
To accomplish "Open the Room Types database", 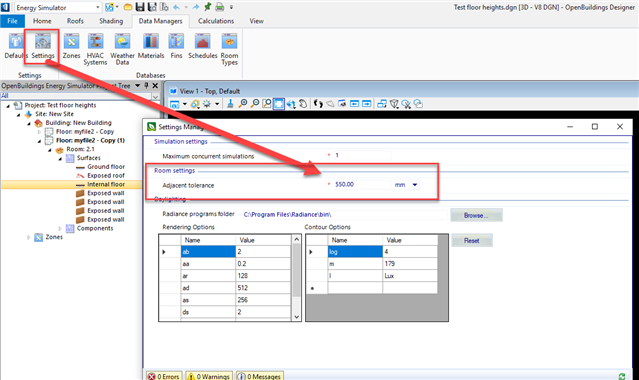I will [229, 49].
